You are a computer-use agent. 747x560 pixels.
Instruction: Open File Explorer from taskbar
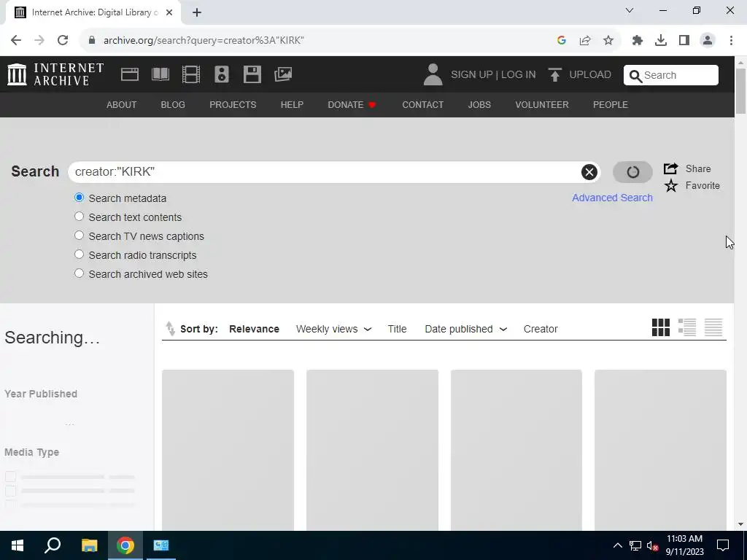89,545
